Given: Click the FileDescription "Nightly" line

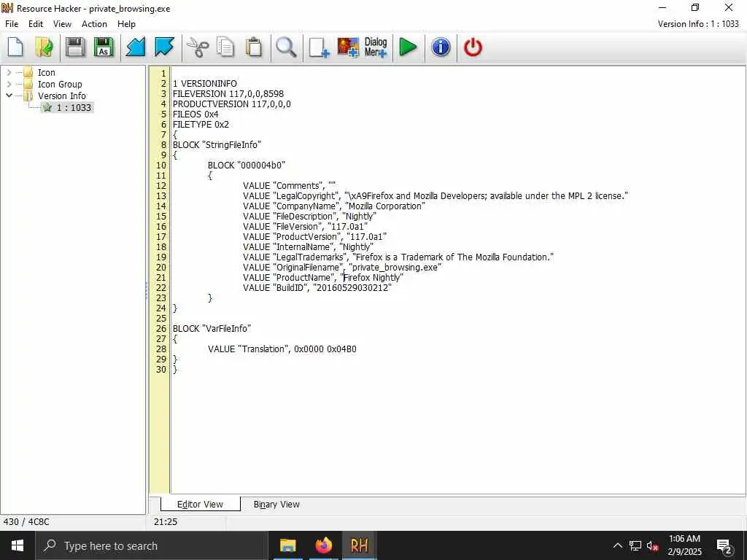Looking at the screenshot, I should (x=309, y=216).
